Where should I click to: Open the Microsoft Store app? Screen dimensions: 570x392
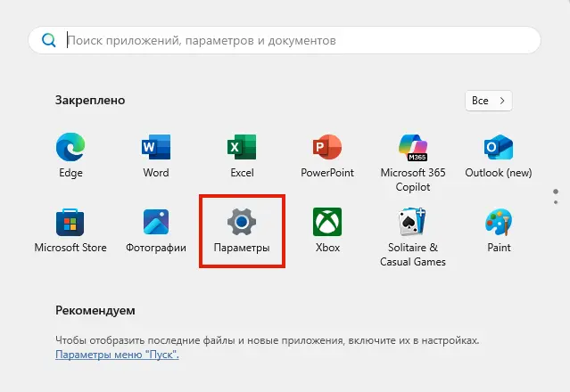pos(70,230)
